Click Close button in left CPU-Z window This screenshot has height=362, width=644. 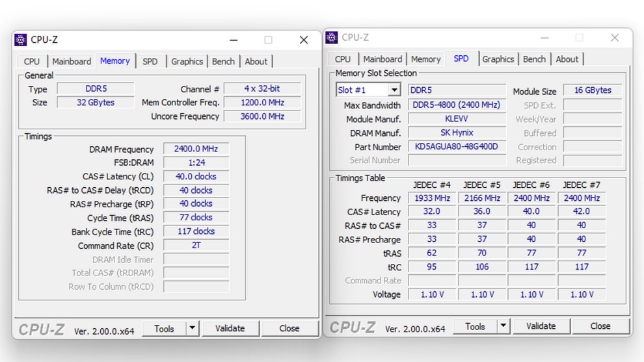coord(289,328)
